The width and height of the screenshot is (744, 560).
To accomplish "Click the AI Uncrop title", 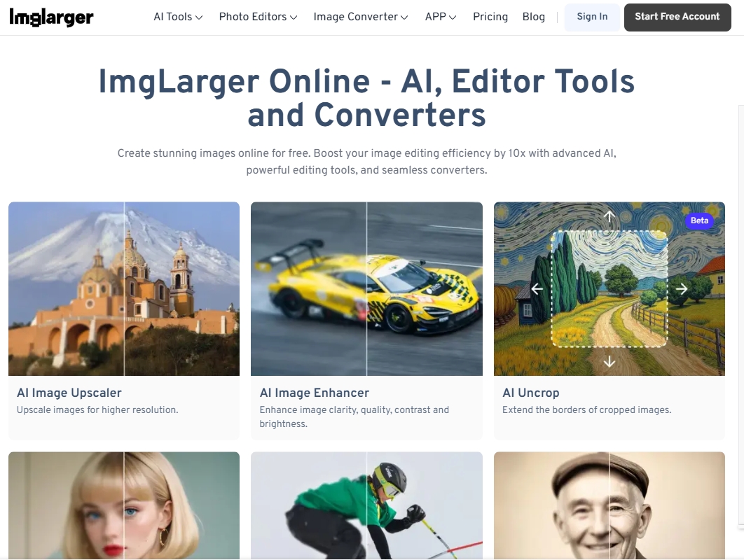I will pos(531,393).
